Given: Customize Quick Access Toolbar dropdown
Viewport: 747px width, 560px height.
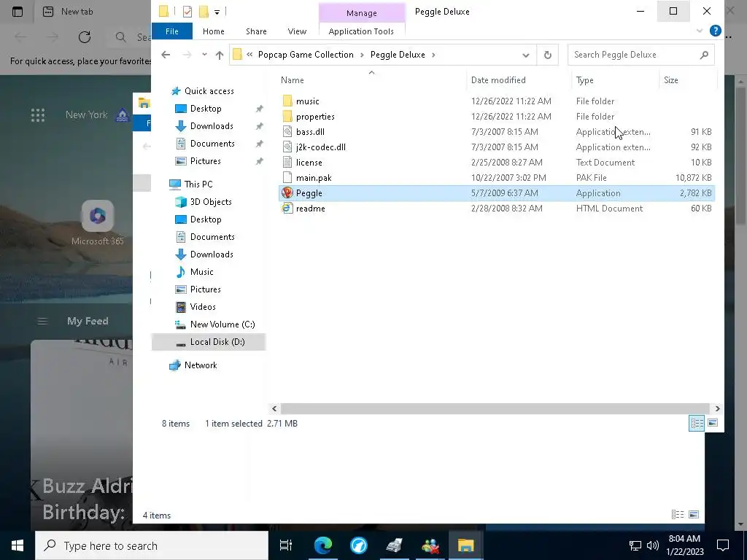Looking at the screenshot, I should coord(217,12).
